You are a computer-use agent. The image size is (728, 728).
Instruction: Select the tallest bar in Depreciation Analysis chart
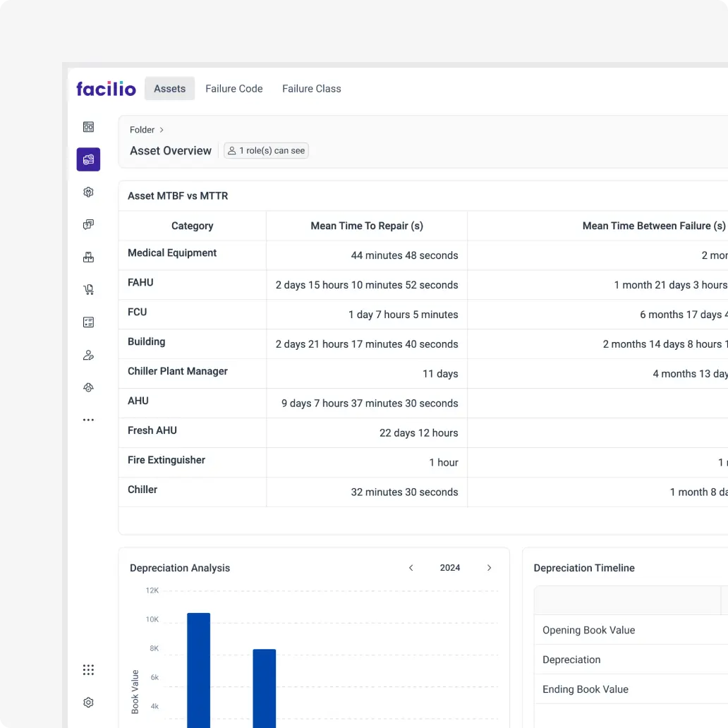pyautogui.click(x=198, y=670)
